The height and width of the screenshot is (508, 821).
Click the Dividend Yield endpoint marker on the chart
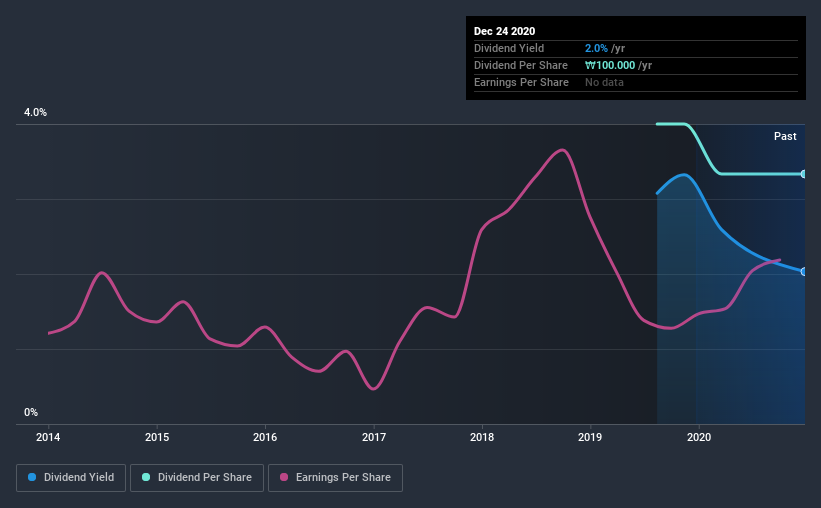(x=803, y=271)
